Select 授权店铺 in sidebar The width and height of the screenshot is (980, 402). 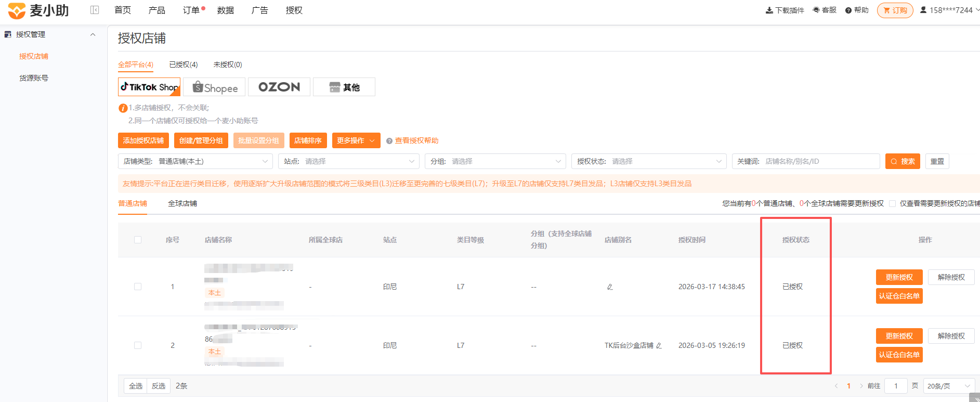pyautogui.click(x=34, y=56)
